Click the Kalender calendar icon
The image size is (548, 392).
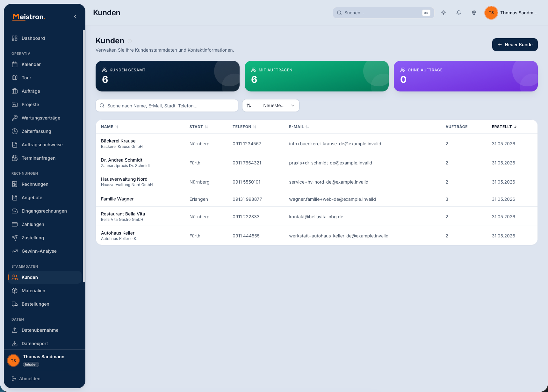[15, 64]
